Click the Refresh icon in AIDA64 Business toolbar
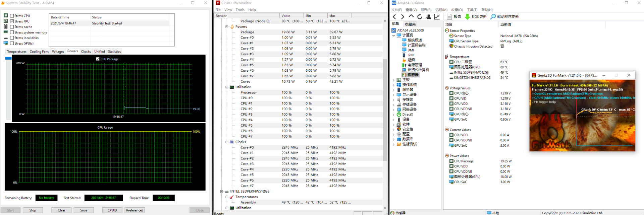This screenshot has width=644, height=215. coord(420,16)
